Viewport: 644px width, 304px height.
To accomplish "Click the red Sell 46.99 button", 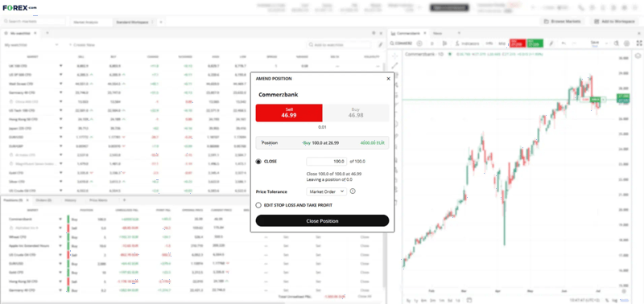I will tap(289, 113).
